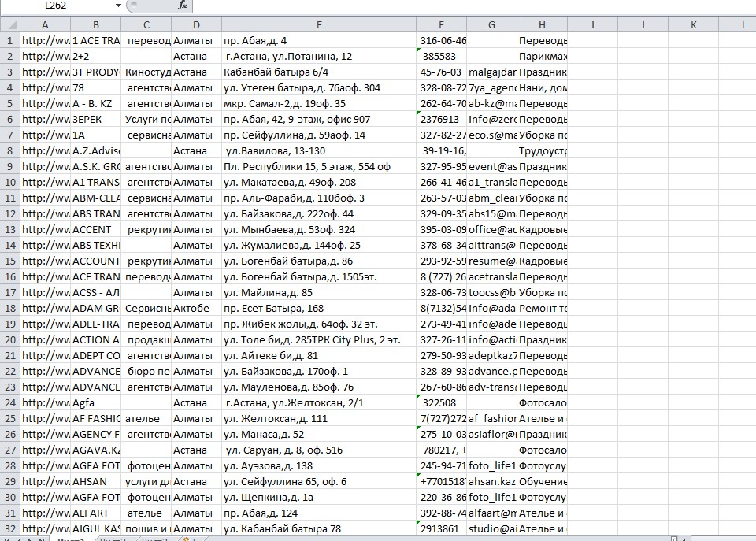Image resolution: width=756 pixels, height=541 pixels.
Task: Click cell 'ЗЕРЕК' in column B
Action: coord(95,119)
